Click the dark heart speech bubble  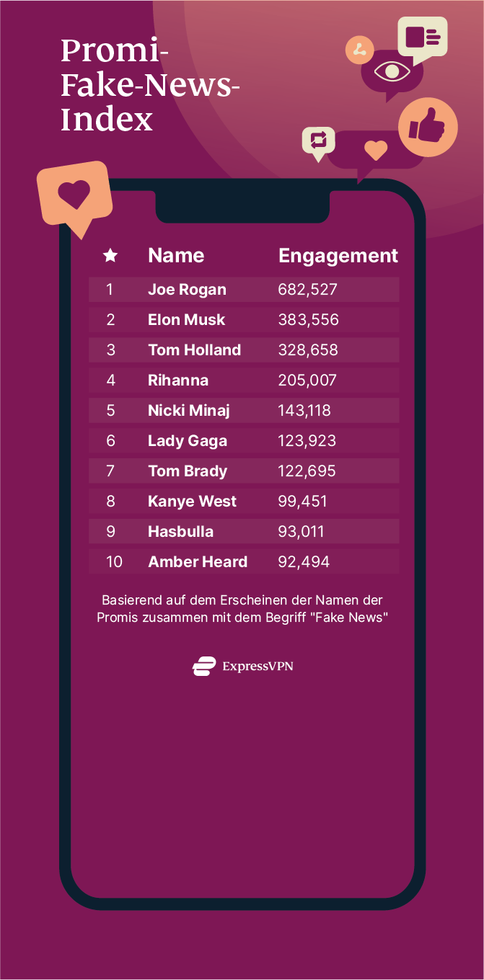pos(375,151)
